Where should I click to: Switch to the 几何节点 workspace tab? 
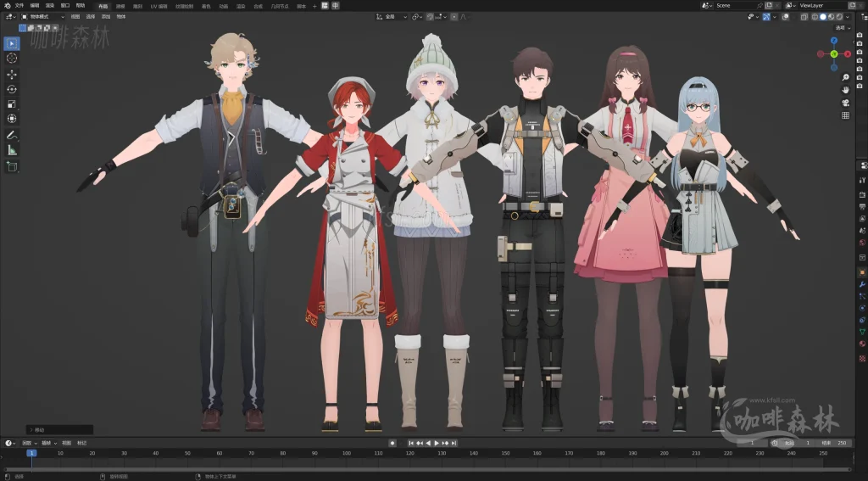coord(280,6)
